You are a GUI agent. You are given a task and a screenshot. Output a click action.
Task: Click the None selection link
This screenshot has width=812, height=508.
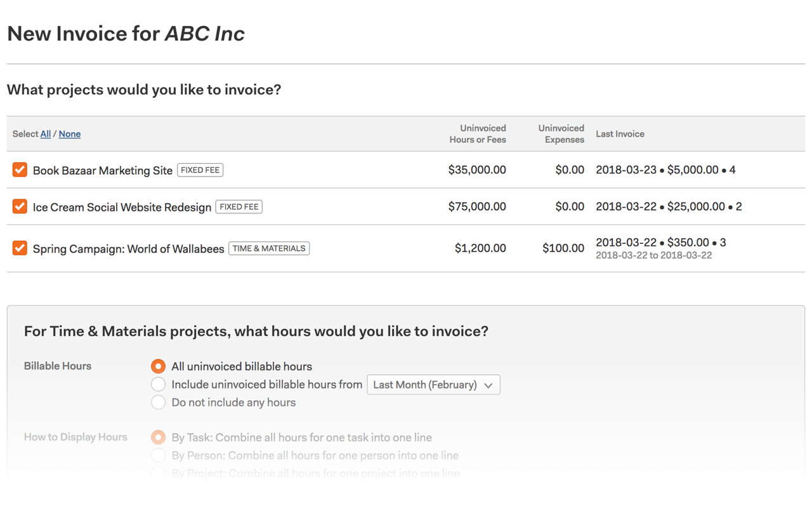[69, 133]
